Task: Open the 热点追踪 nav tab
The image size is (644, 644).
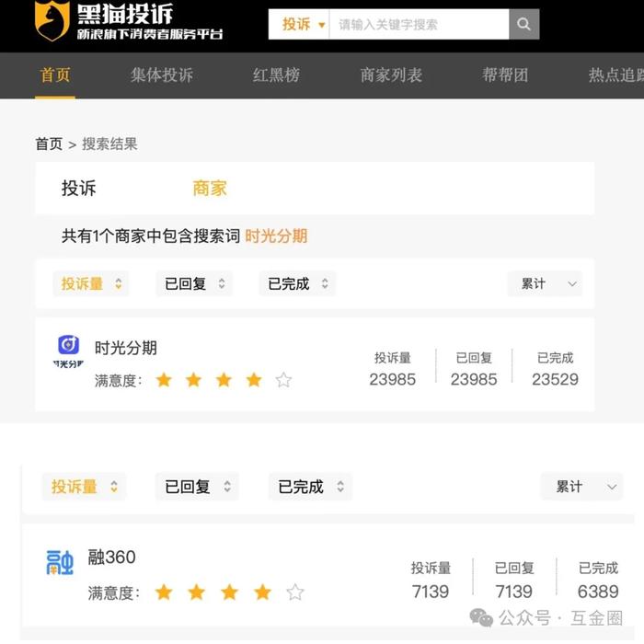Action: pyautogui.click(x=616, y=75)
